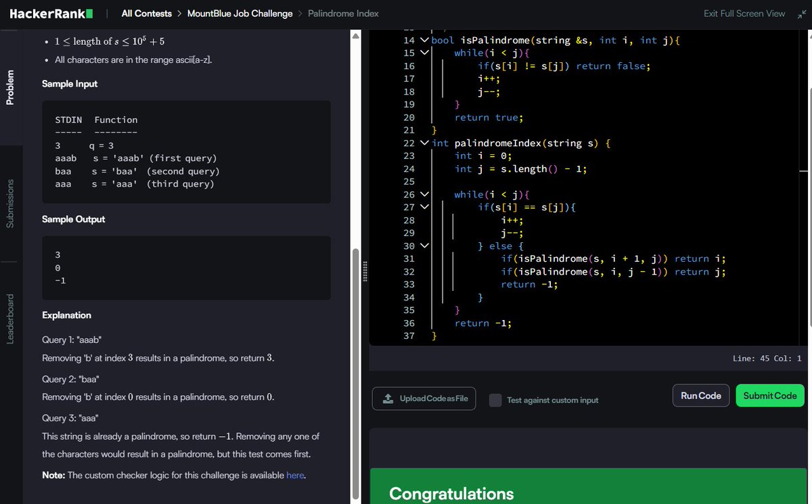The width and height of the screenshot is (812, 504).
Task: Open the Leaderboard tab
Action: click(x=10, y=319)
